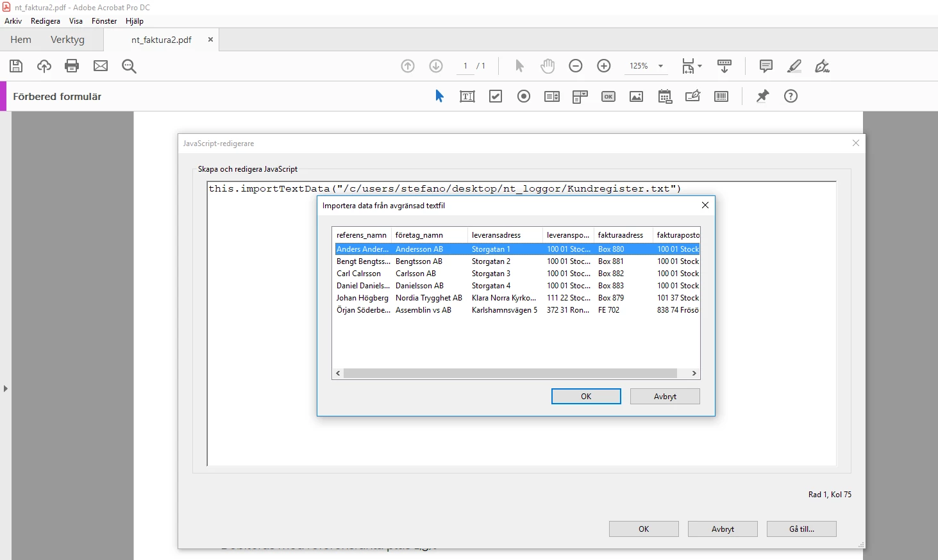
Task: Add a text field tool
Action: click(467, 97)
